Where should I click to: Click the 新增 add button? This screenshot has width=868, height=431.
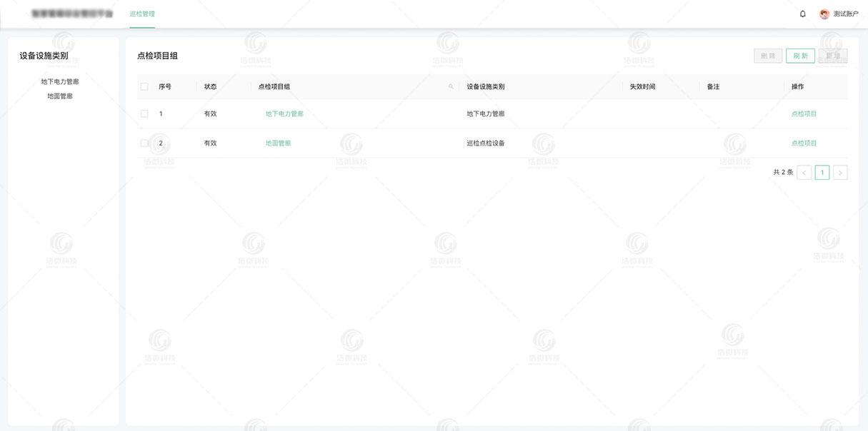tap(833, 55)
